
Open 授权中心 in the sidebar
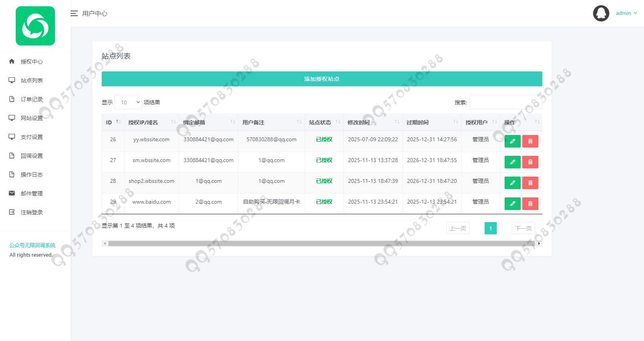tap(32, 62)
